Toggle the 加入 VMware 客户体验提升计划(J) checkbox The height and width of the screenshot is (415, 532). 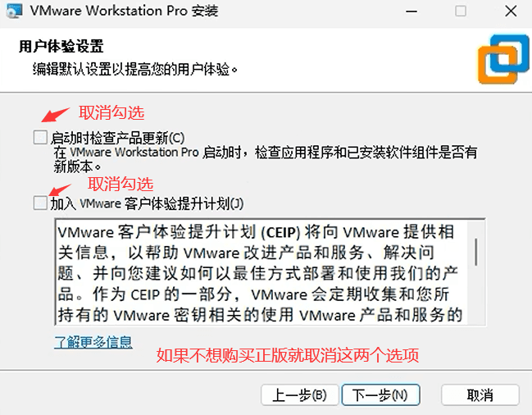pos(40,203)
